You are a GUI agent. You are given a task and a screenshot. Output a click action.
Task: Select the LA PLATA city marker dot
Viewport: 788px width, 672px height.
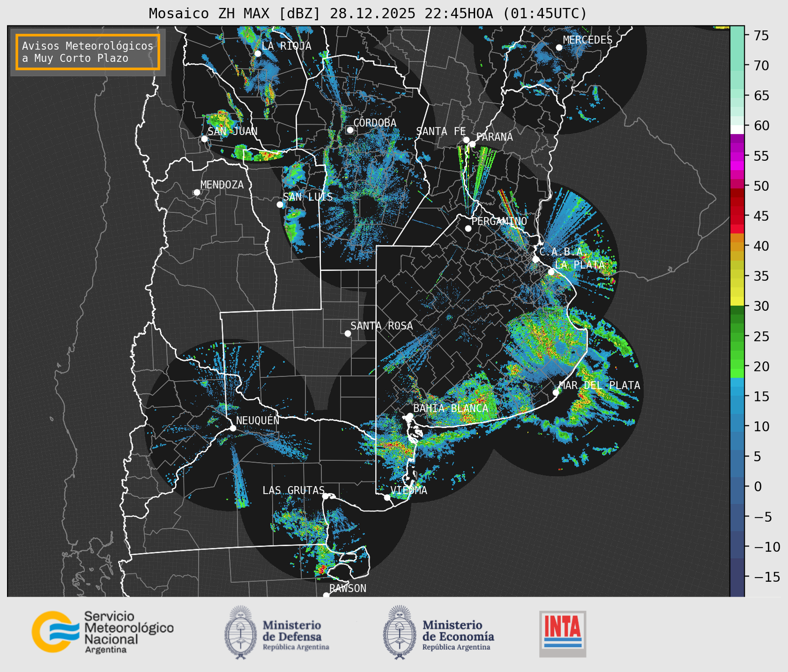coord(551,272)
